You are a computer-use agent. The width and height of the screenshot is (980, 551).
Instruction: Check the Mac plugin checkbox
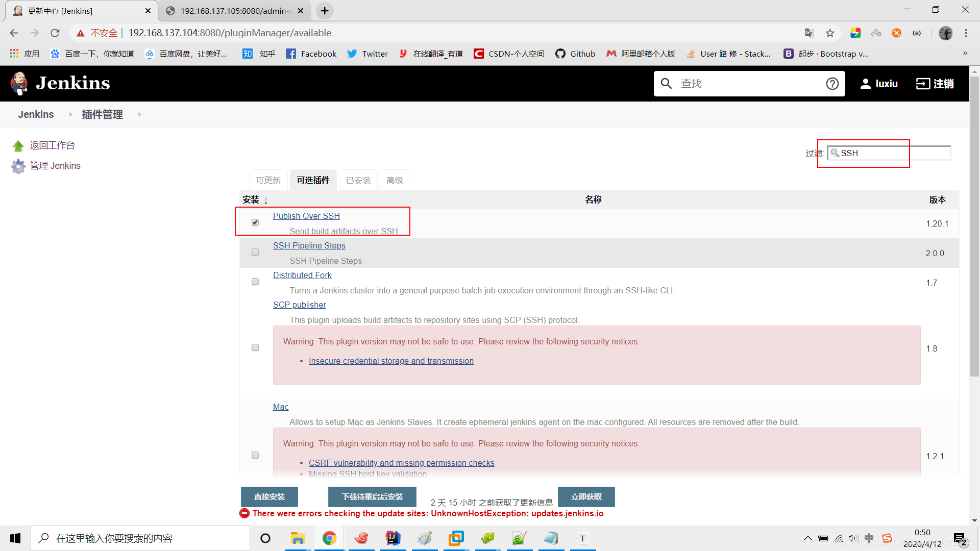(x=255, y=455)
